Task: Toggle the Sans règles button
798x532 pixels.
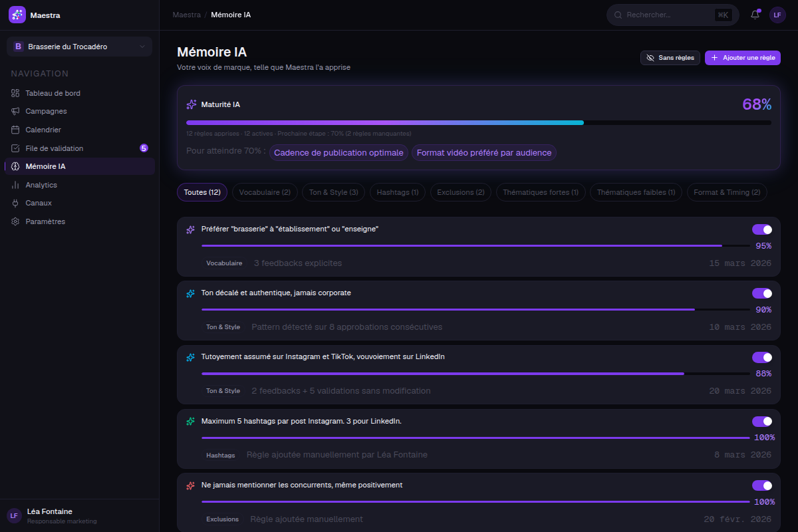Action: 670,58
